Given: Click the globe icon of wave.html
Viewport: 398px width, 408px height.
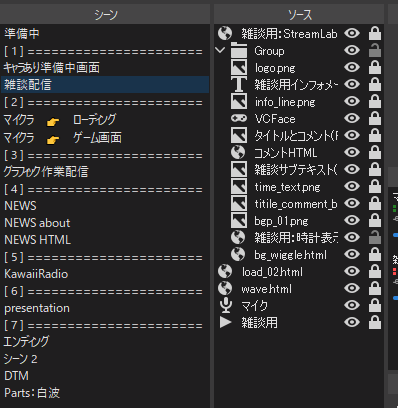Looking at the screenshot, I should pyautogui.click(x=225, y=288).
